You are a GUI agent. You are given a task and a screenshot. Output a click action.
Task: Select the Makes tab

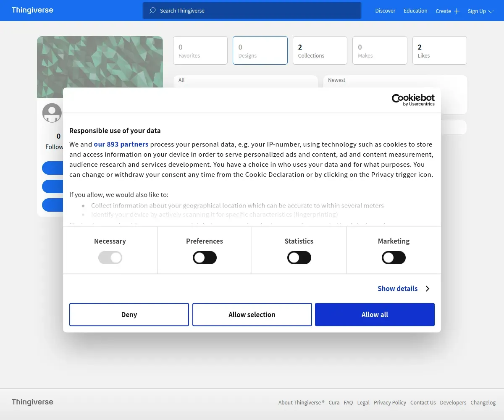(380, 50)
